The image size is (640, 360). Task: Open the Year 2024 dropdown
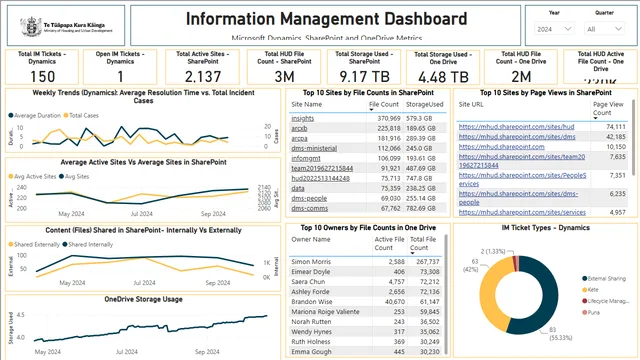(x=554, y=29)
